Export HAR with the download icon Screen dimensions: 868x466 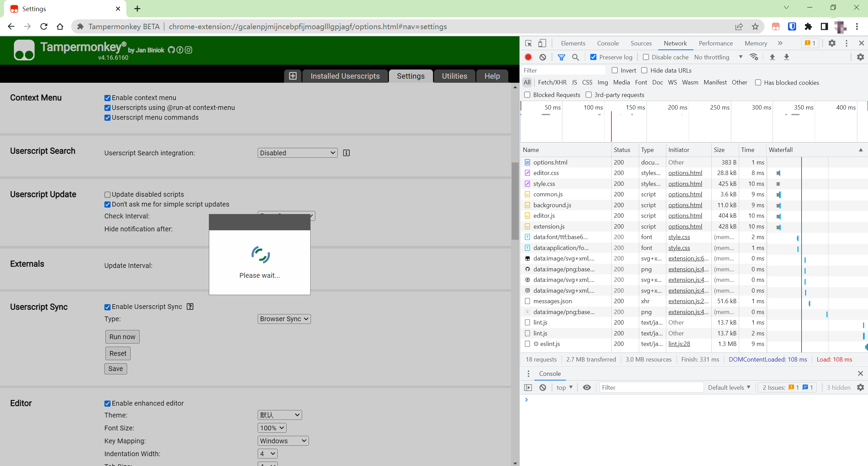tap(787, 57)
